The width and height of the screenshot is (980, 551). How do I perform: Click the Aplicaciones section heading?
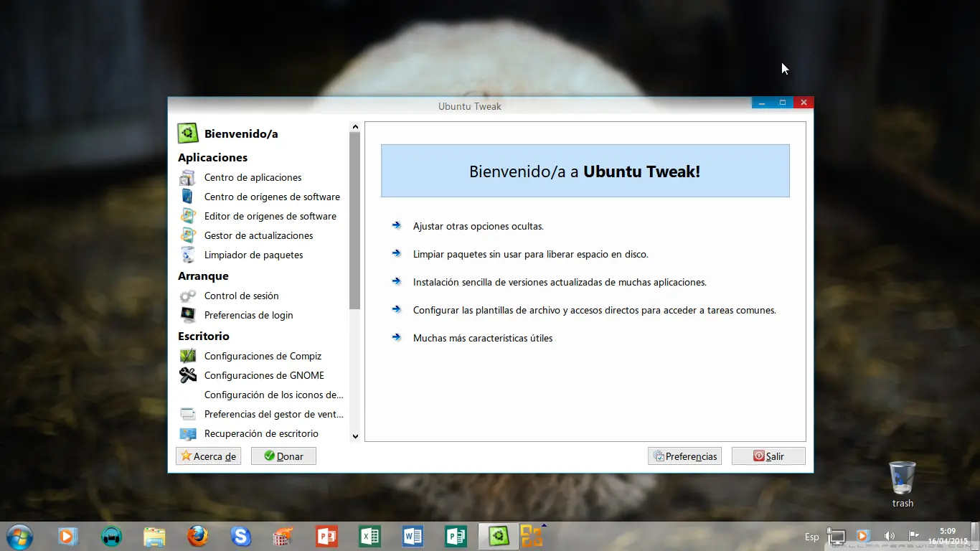[212, 157]
